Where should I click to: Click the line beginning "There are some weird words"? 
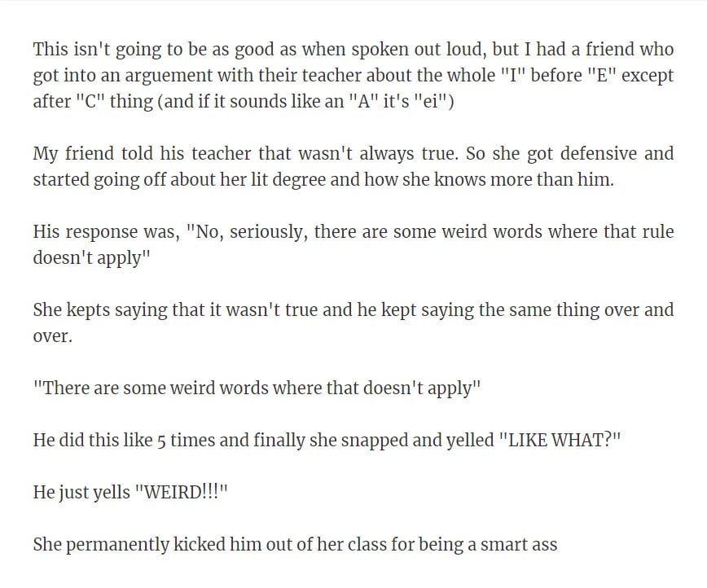tap(257, 388)
